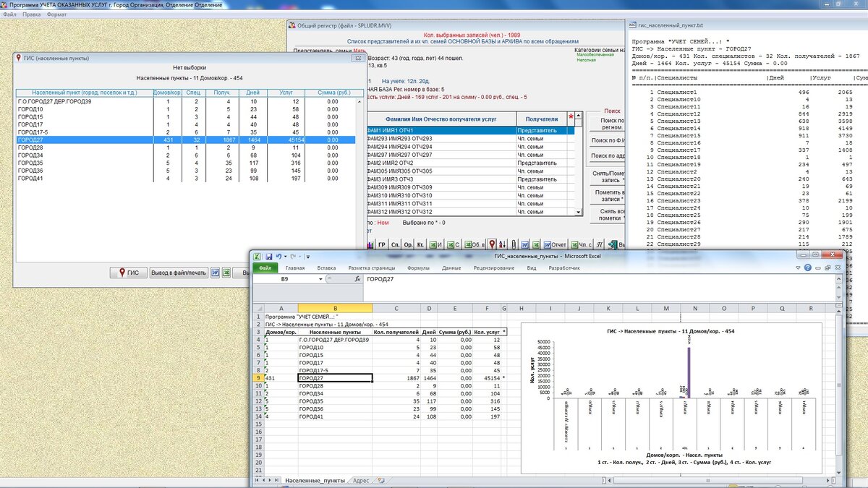Click the Ор. toolbar button

pos(409,244)
